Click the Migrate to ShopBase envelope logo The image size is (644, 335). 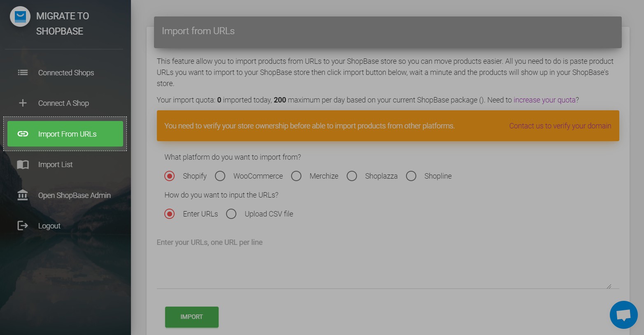(20, 17)
